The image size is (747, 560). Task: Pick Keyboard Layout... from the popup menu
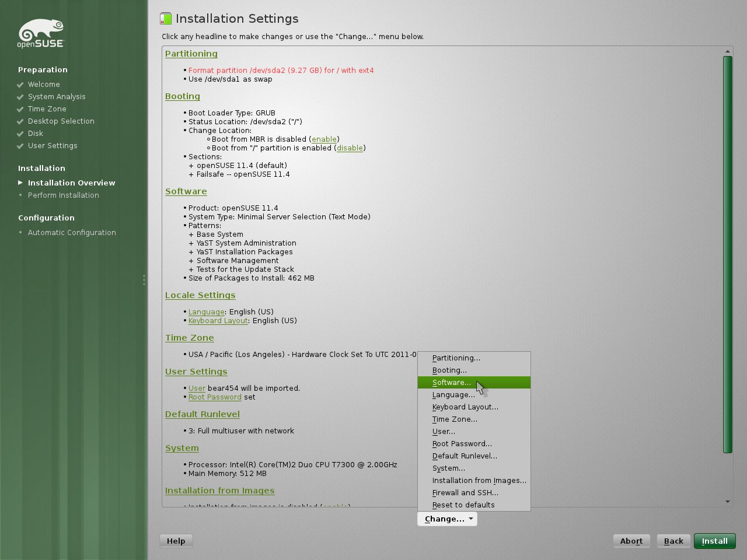point(474,407)
